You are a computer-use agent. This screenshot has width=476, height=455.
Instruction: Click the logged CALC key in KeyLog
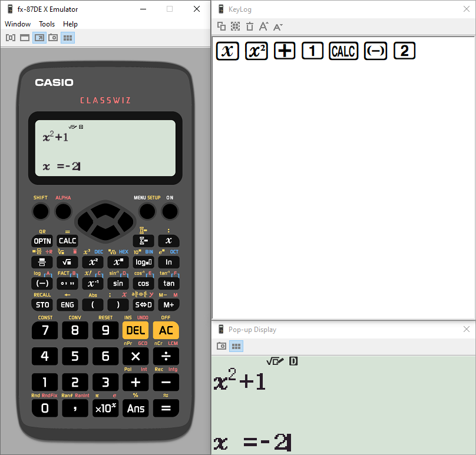(343, 51)
